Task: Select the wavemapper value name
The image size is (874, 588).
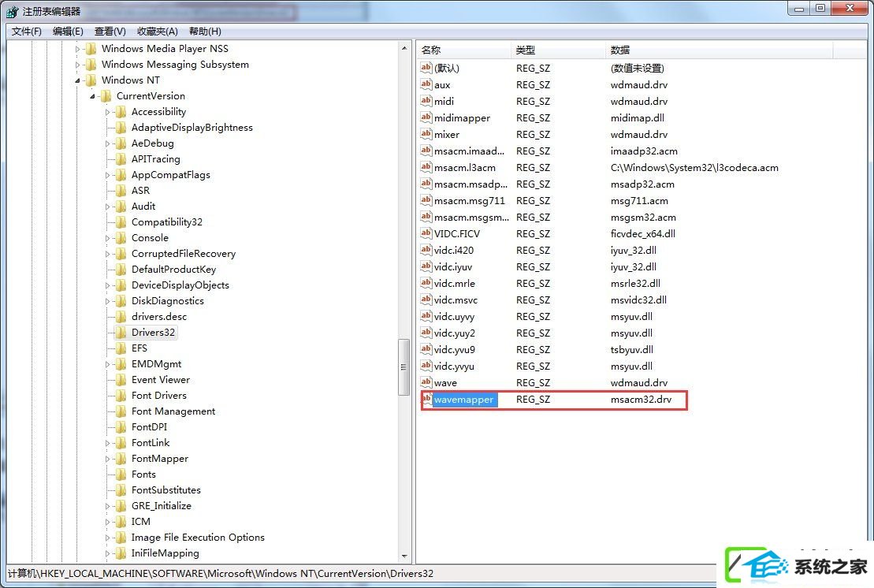Action: [x=463, y=400]
